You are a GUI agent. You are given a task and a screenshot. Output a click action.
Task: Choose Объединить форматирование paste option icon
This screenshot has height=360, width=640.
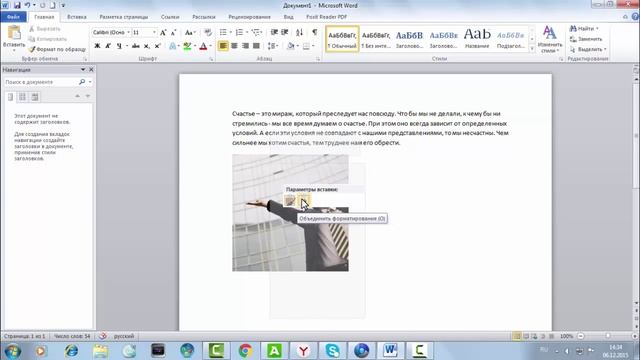click(x=304, y=200)
